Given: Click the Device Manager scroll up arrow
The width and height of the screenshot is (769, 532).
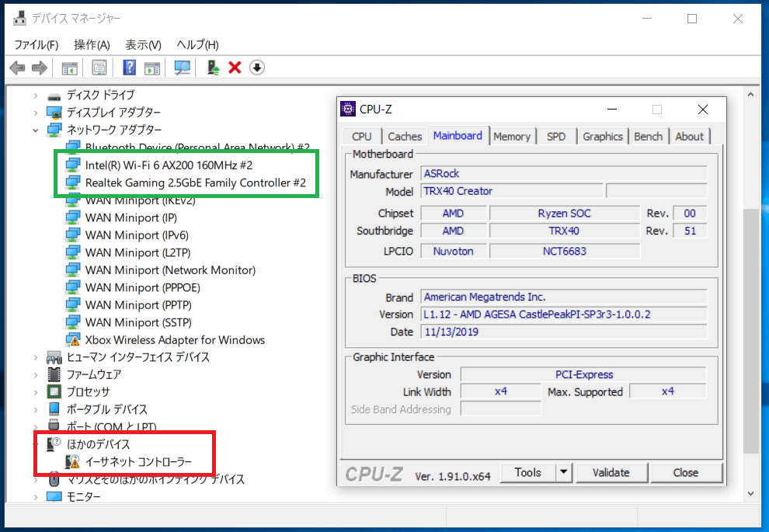Looking at the screenshot, I should 751,95.
